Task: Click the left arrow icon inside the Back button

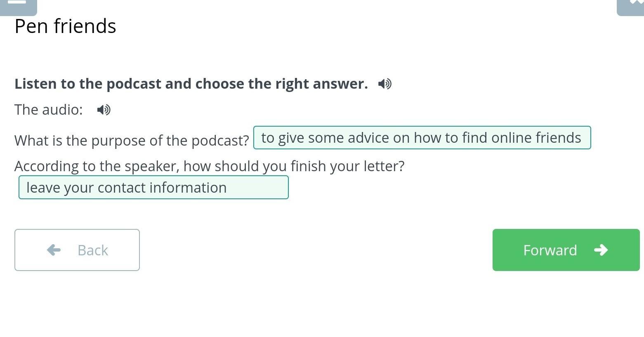Action: coord(54,250)
